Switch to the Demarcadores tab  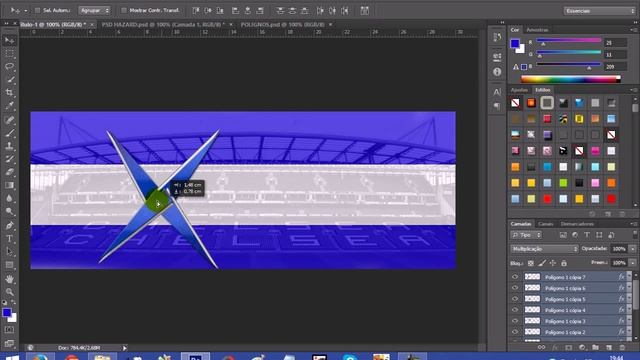(577, 224)
